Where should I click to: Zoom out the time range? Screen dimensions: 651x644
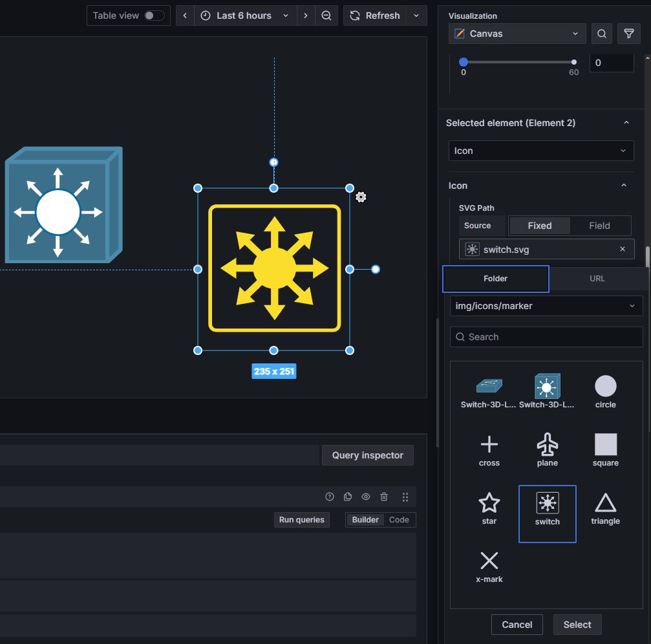coord(326,16)
